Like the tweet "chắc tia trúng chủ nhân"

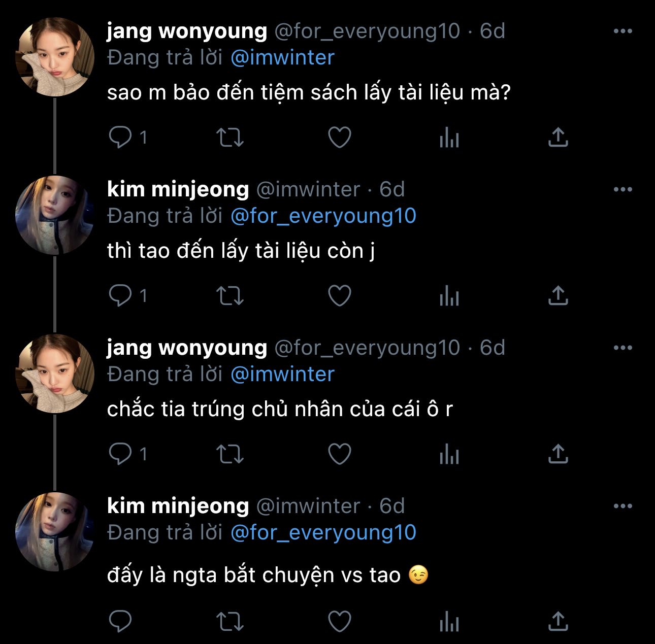340,454
